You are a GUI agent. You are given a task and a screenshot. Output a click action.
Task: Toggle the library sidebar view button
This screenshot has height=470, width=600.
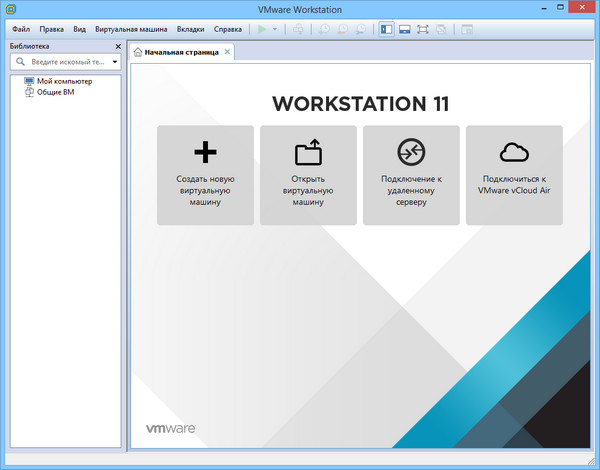point(387,30)
